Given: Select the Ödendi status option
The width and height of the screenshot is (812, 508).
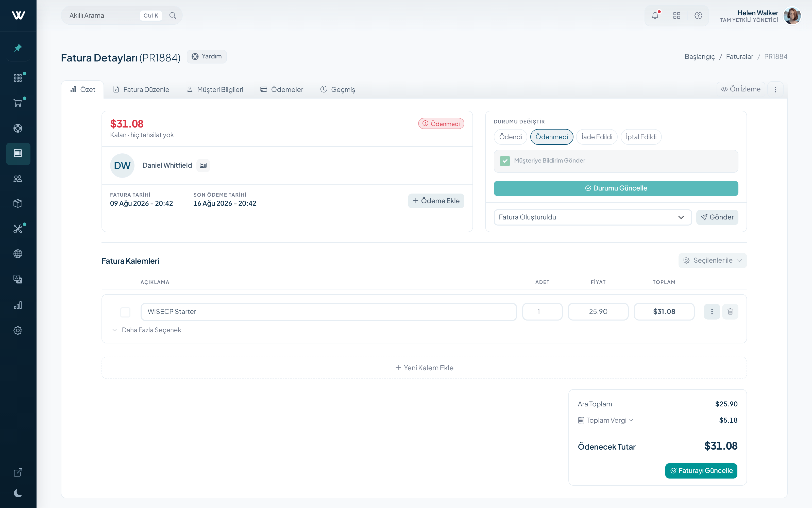Looking at the screenshot, I should point(510,137).
